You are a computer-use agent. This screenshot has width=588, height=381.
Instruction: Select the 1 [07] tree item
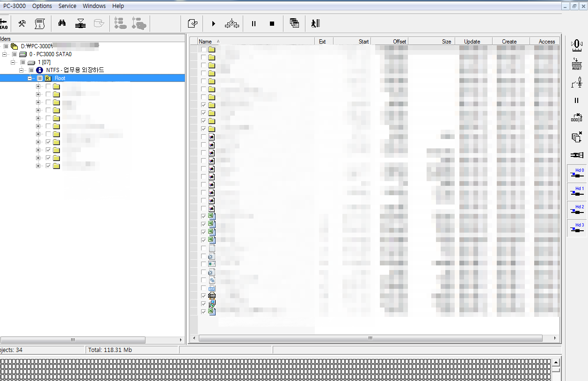pos(44,62)
